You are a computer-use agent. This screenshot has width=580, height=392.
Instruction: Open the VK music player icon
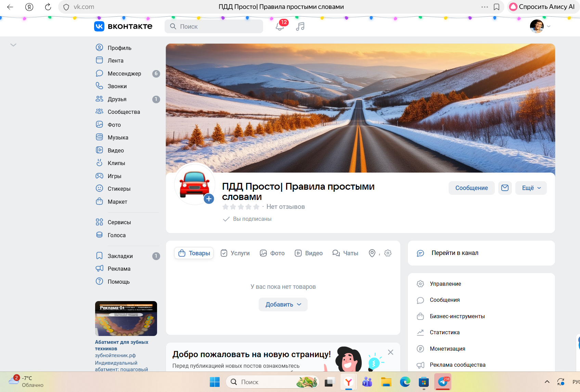click(300, 27)
